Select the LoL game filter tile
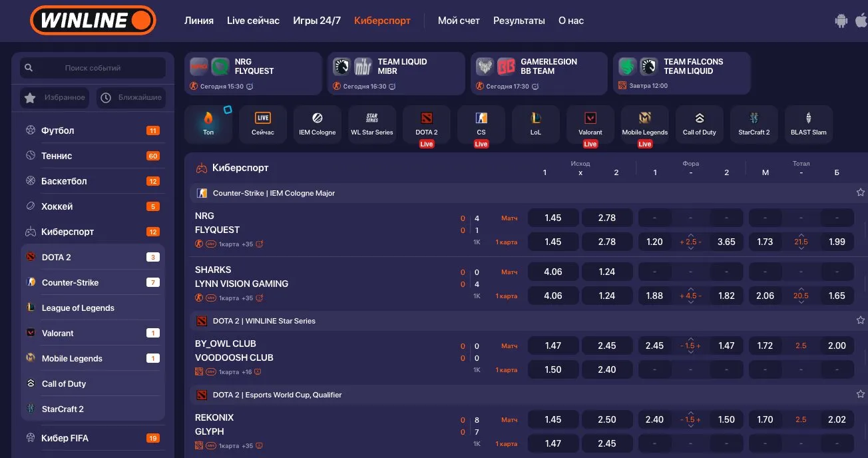The image size is (868, 458). point(536,124)
